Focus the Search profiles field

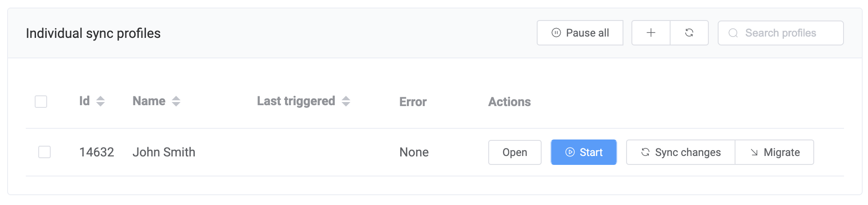point(787,33)
